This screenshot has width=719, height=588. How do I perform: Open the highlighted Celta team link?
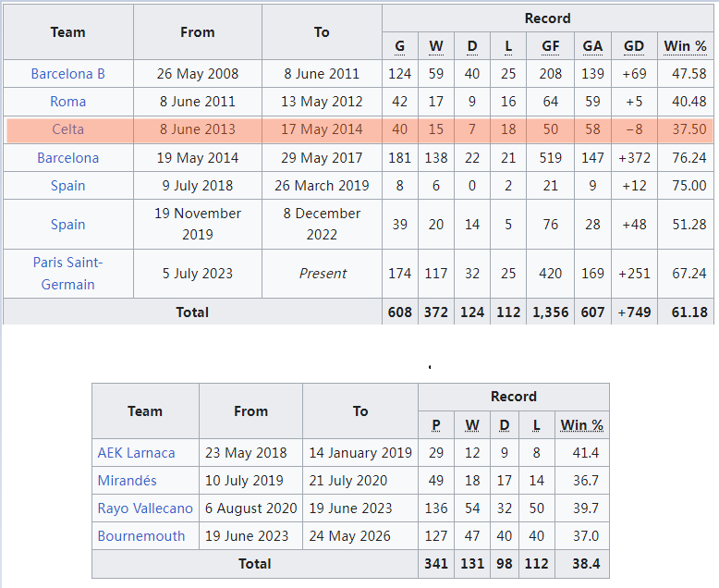pyautogui.click(x=67, y=129)
